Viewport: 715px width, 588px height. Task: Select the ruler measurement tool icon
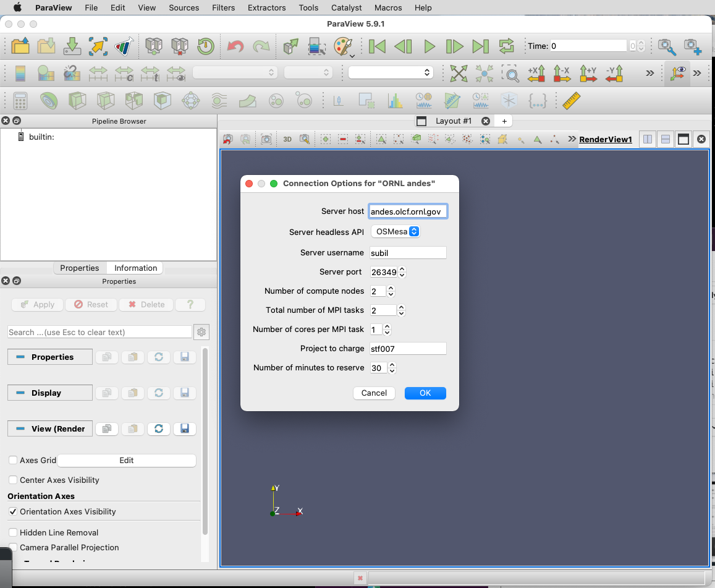(x=572, y=101)
